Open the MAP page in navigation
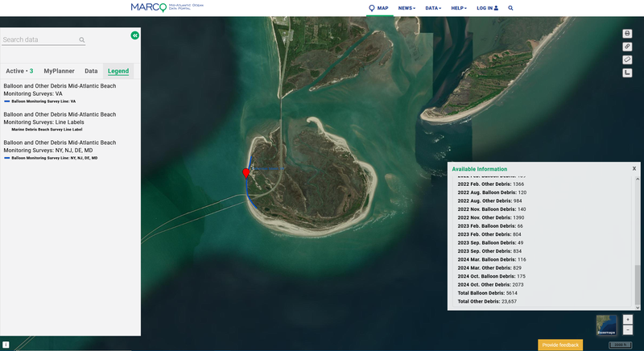The image size is (644, 351). pos(378,8)
